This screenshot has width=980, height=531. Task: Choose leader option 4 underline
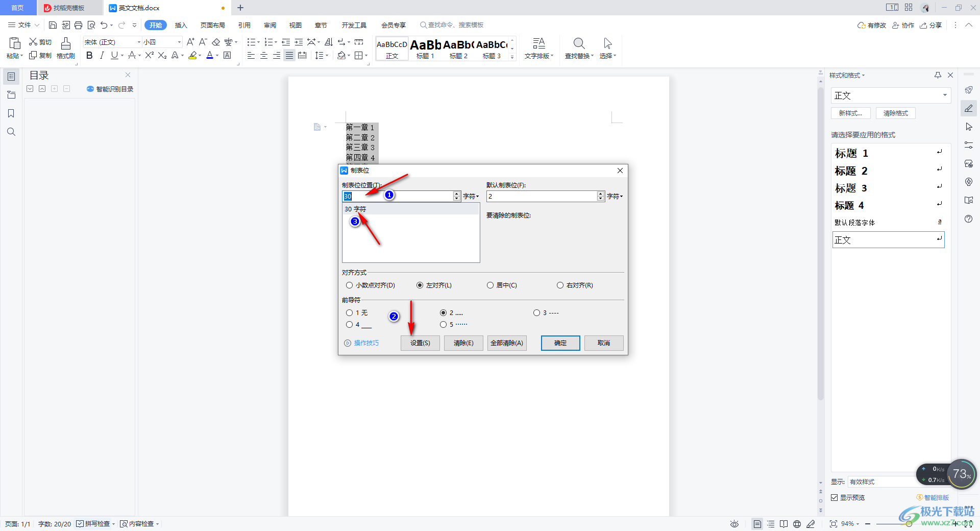(x=349, y=324)
